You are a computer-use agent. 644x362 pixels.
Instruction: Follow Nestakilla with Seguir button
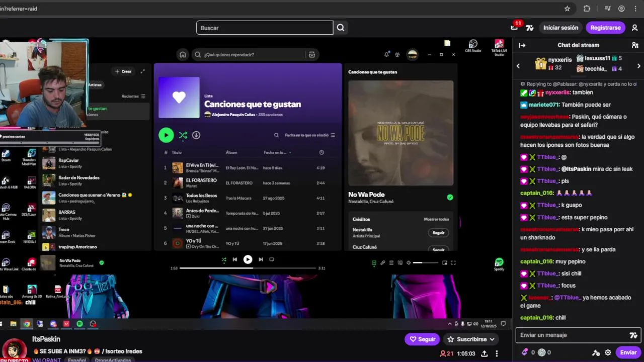pos(438,233)
